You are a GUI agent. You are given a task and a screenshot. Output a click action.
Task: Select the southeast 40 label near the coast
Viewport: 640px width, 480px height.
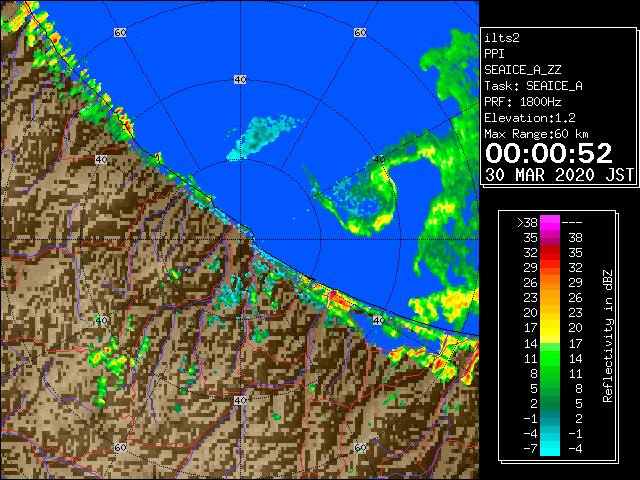379,320
